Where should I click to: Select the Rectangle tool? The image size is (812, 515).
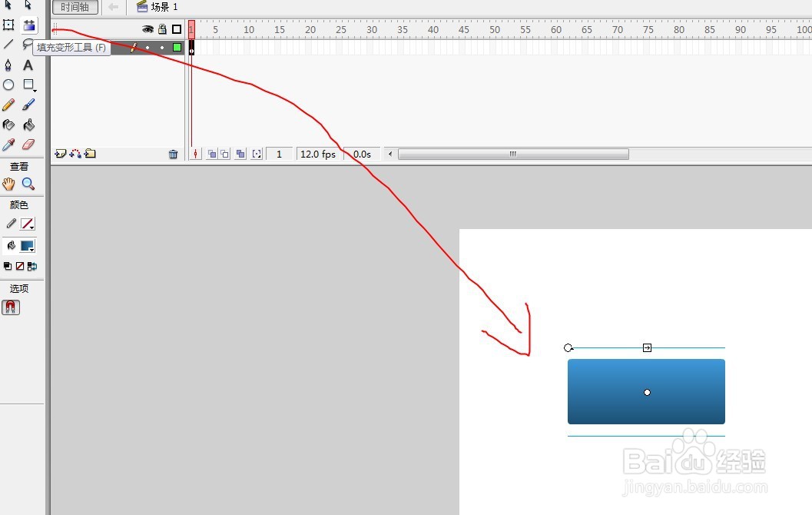tap(28, 85)
